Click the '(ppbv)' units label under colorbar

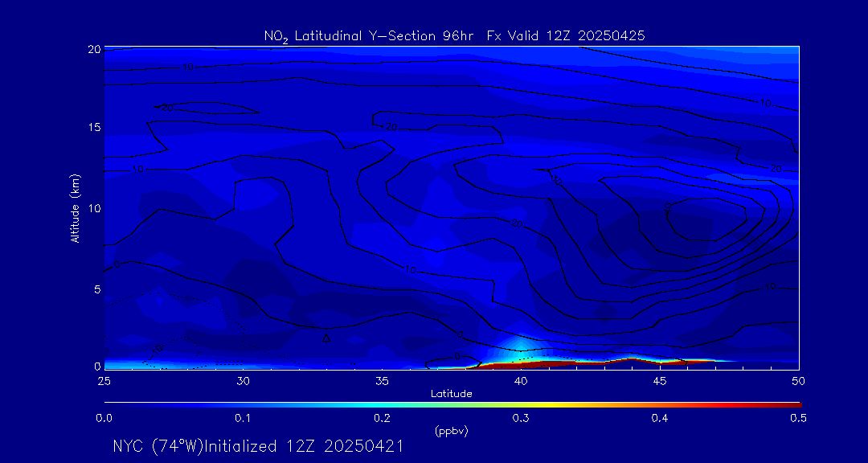click(x=452, y=432)
